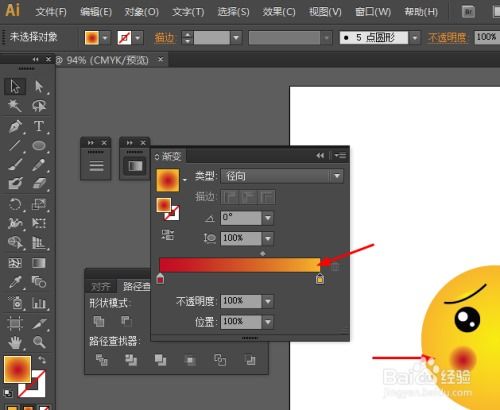Select the Scale tool

[39, 204]
